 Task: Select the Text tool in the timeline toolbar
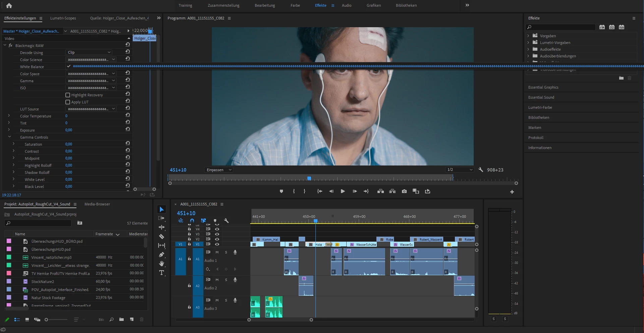click(162, 273)
